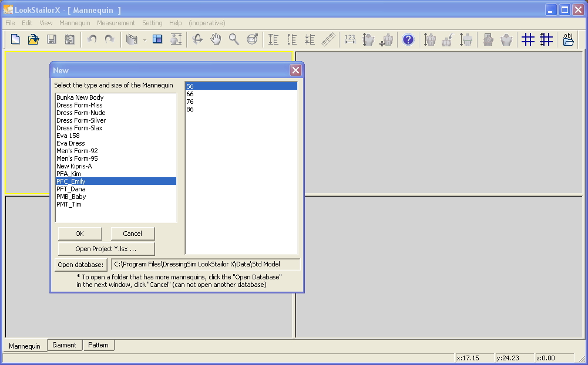
Task: Select Men's Form-95 entry
Action: click(x=116, y=158)
